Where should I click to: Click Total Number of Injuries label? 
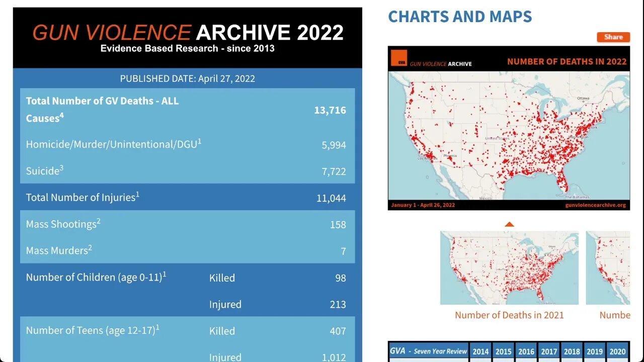83,197
